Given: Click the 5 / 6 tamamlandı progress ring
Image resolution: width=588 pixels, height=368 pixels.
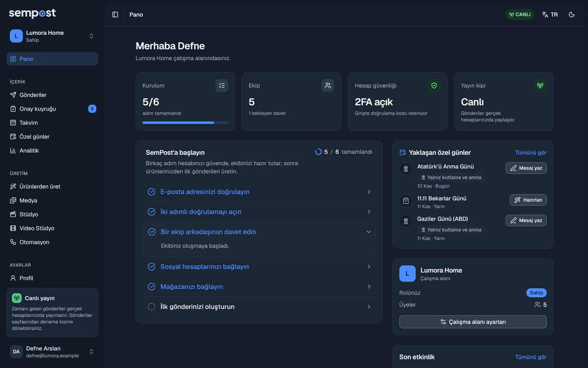Looking at the screenshot, I should click(318, 152).
